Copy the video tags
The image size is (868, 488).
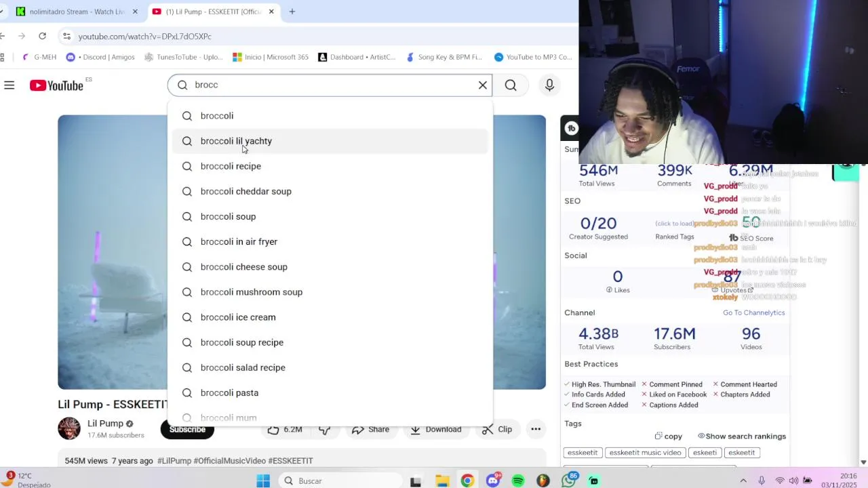point(669,436)
